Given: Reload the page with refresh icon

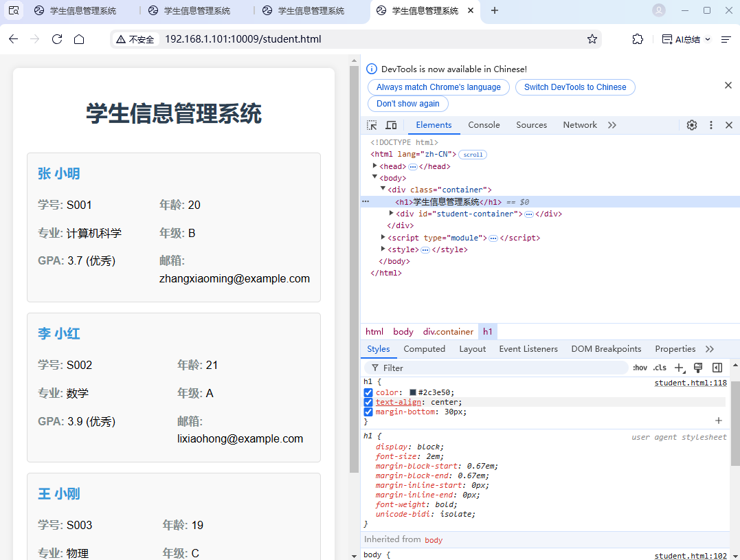Looking at the screenshot, I should click(57, 39).
